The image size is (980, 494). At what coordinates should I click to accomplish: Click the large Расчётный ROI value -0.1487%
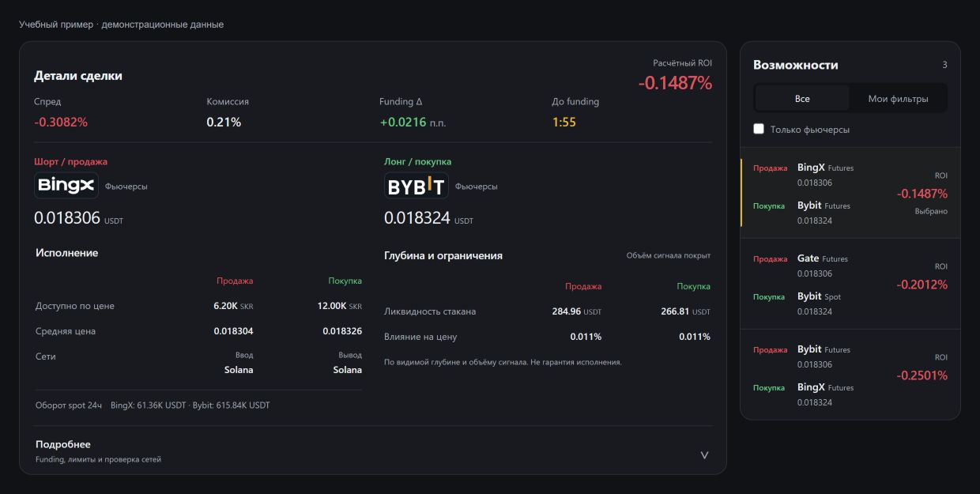click(x=675, y=83)
